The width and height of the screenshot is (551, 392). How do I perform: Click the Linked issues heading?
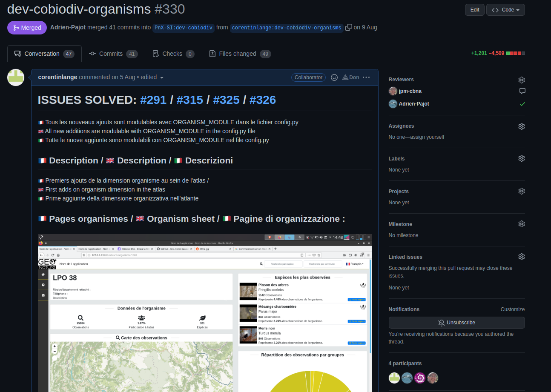tap(405, 257)
